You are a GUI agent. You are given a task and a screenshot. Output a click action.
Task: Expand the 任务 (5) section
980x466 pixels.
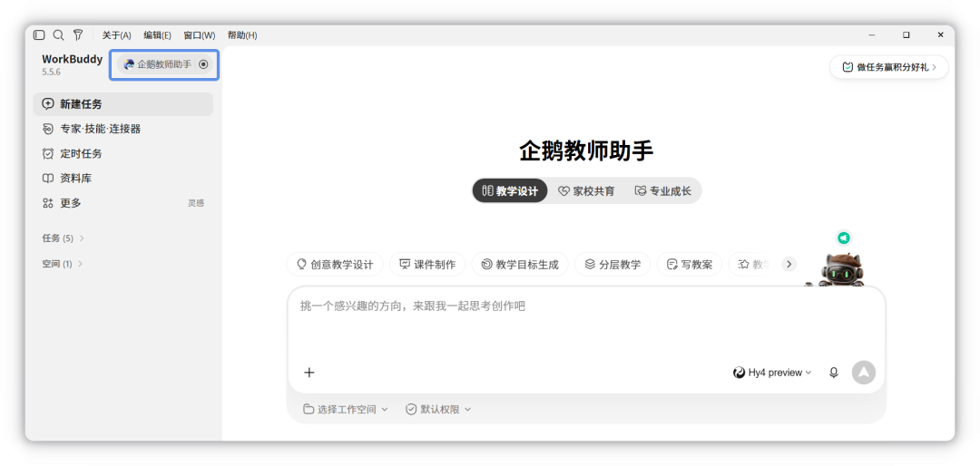64,238
